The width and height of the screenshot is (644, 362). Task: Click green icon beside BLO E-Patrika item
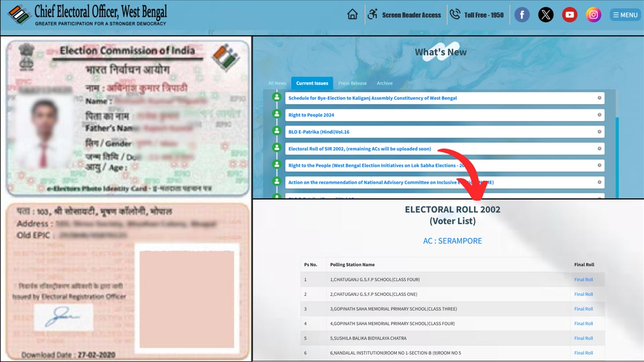277,130
